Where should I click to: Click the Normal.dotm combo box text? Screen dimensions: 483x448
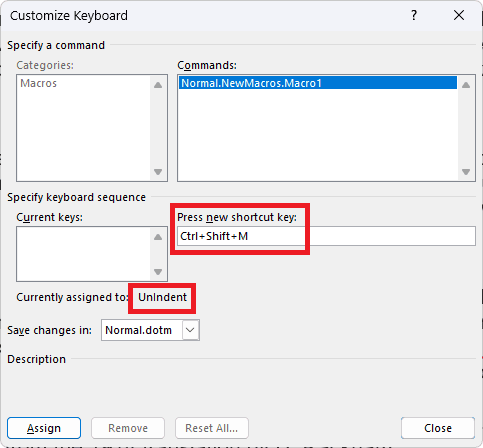coord(139,330)
